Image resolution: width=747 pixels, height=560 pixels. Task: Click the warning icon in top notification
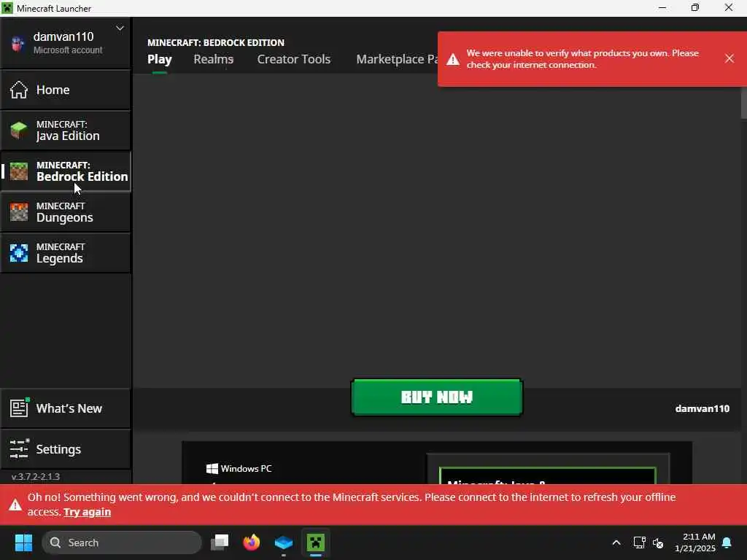click(453, 60)
